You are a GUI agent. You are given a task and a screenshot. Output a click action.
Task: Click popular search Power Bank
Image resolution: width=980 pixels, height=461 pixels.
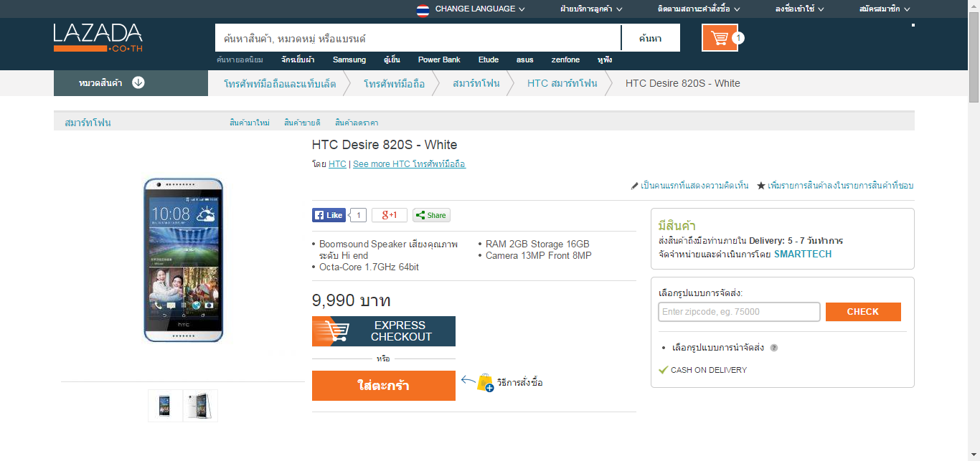click(x=439, y=60)
